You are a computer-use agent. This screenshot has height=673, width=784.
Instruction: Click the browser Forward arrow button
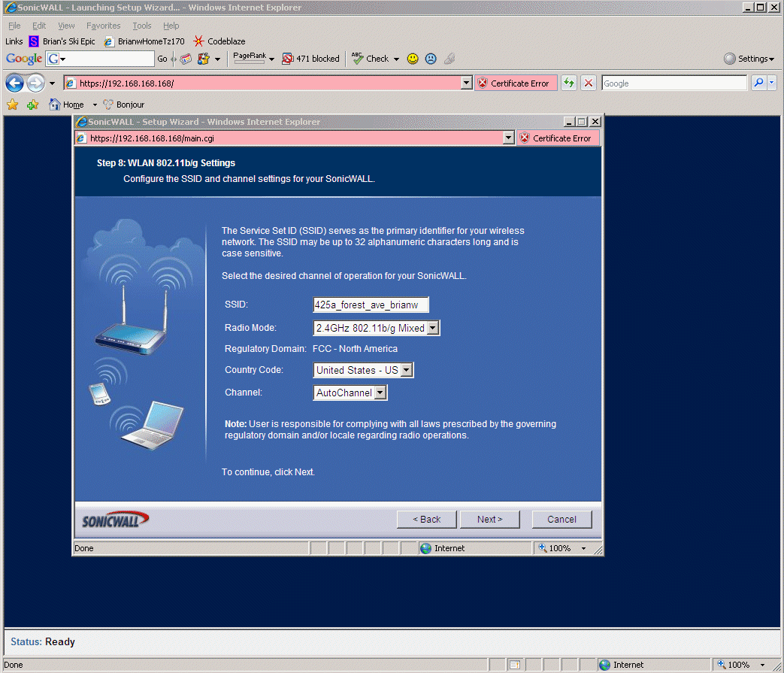pos(35,83)
